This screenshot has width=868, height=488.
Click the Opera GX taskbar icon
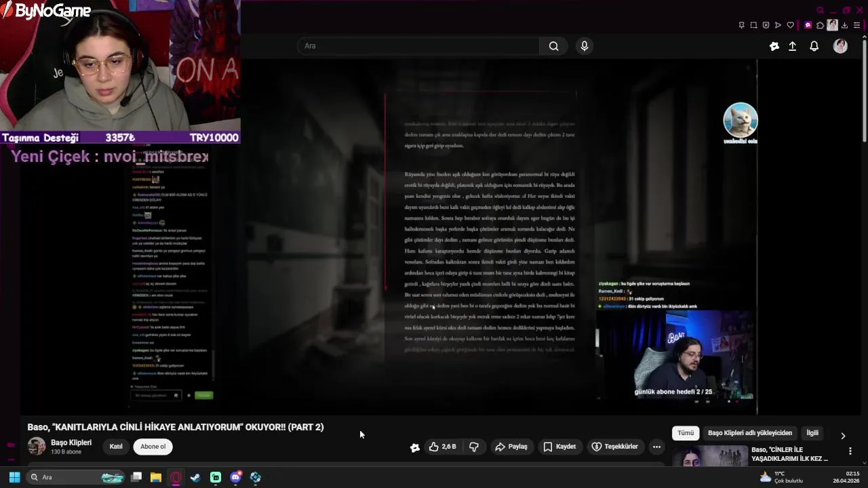(176, 477)
